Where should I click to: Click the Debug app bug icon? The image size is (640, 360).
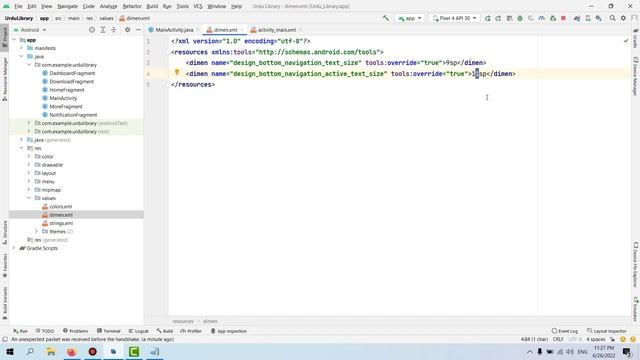click(x=520, y=18)
